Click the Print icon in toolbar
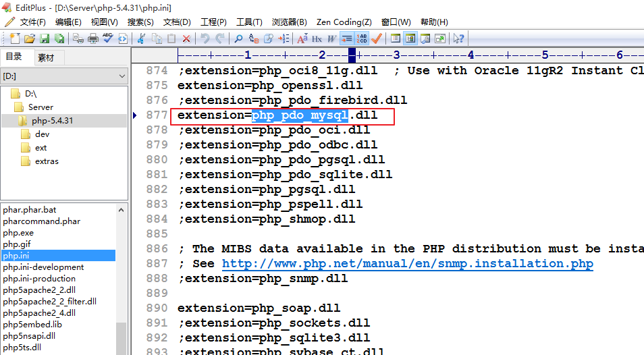 point(93,38)
